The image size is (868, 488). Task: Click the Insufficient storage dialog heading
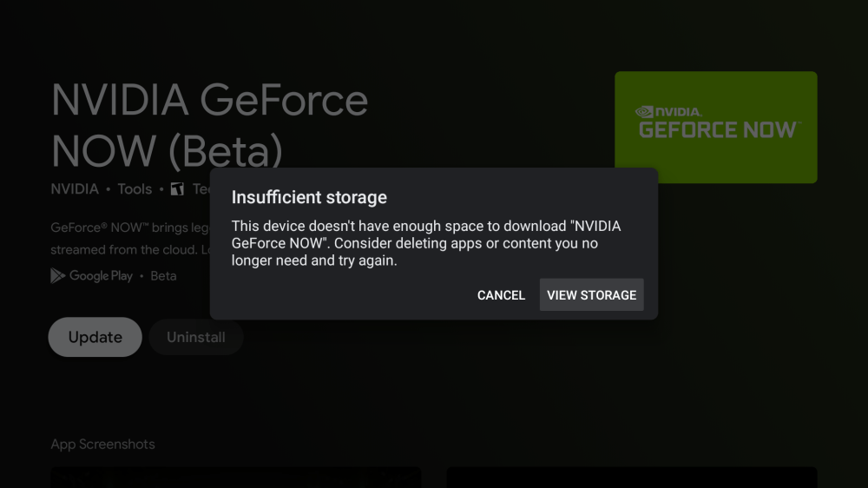click(309, 197)
